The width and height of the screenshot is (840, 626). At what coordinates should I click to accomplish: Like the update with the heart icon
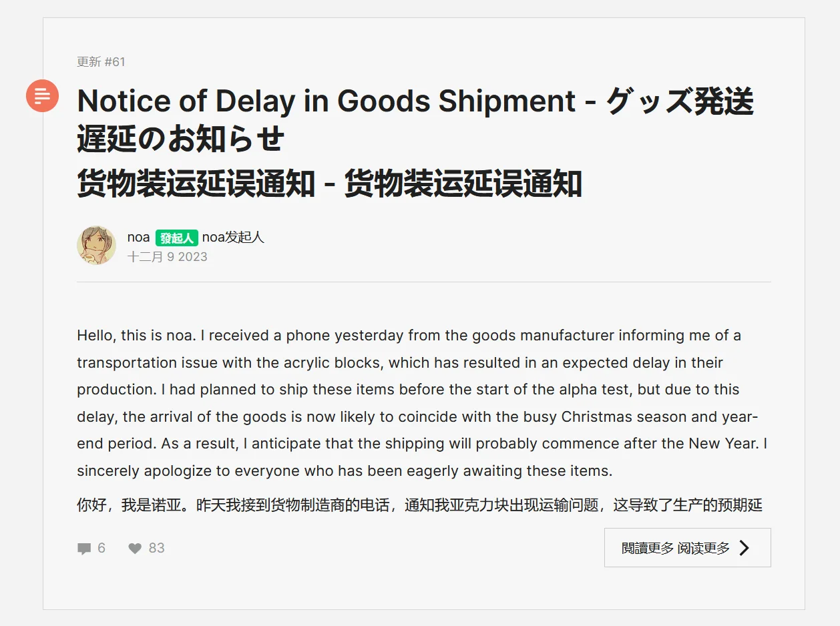(135, 549)
